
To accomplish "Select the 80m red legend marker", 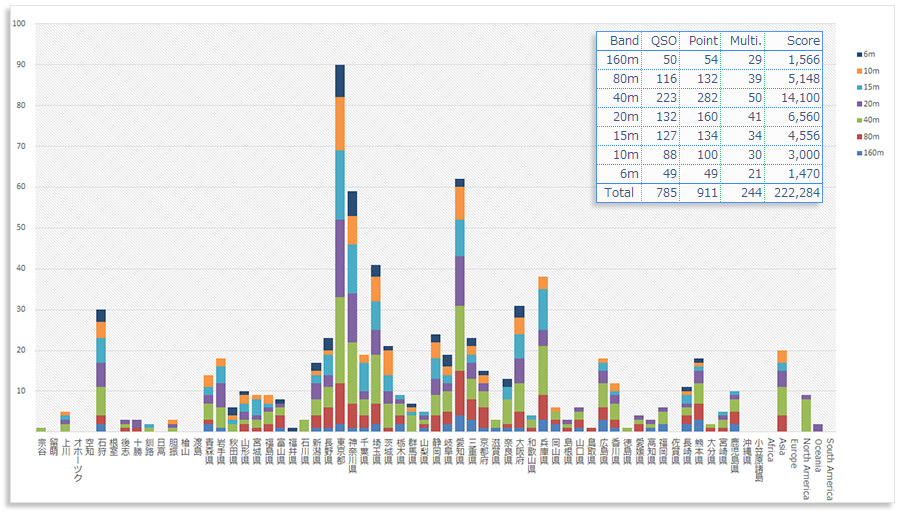I will (x=859, y=136).
